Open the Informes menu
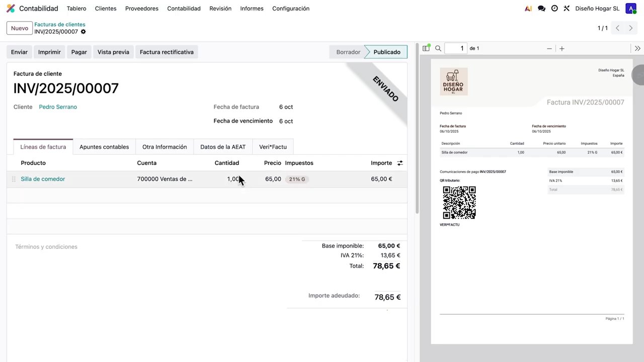The height and width of the screenshot is (362, 644). click(x=252, y=9)
